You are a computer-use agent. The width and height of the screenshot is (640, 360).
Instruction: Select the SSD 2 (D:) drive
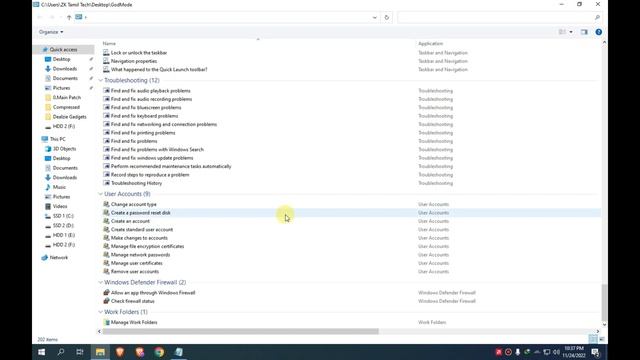coord(63,225)
